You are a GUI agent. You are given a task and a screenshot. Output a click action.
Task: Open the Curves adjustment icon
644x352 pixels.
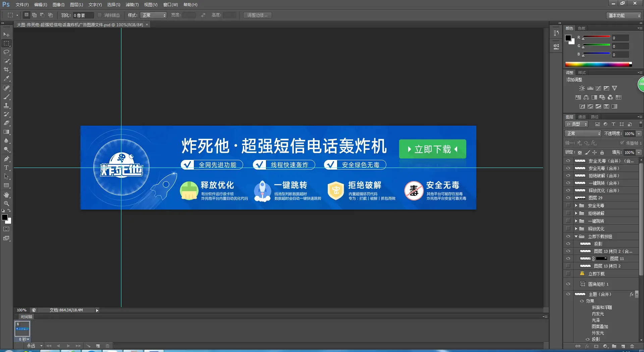click(x=598, y=88)
